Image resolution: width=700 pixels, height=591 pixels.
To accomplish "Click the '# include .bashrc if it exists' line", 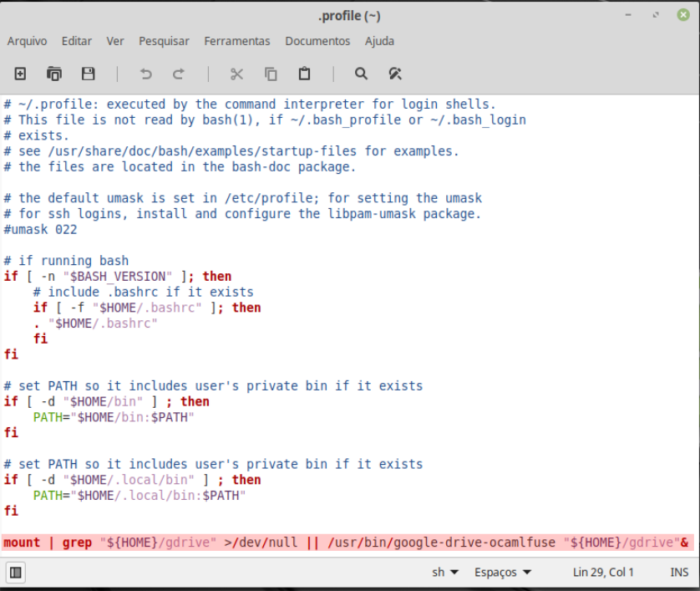I will (144, 292).
